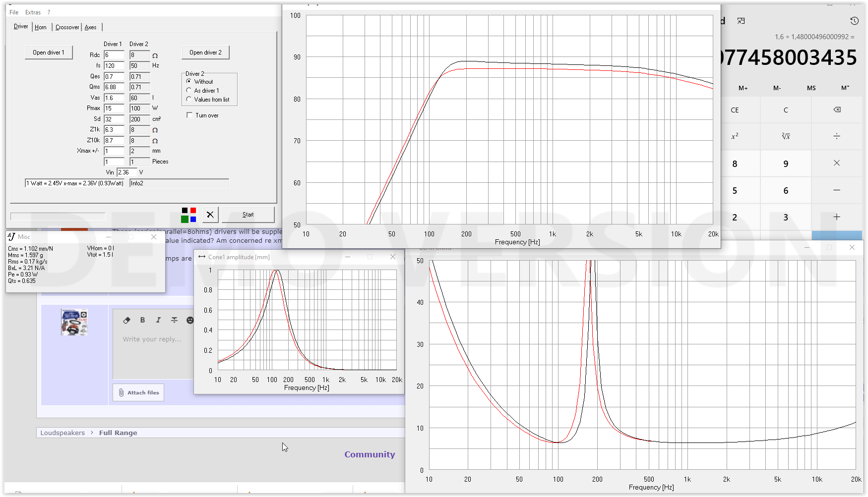Click the Open driver 2 button
Viewport: 868px width, 497px height.
[x=205, y=53]
